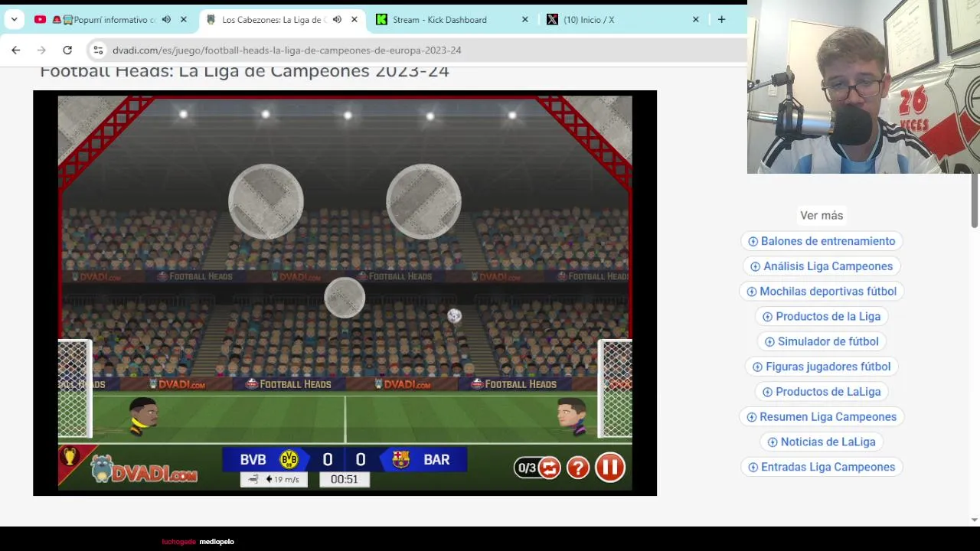Close the Popurrí informativo tab
Image resolution: width=980 pixels, height=551 pixels.
(x=183, y=19)
